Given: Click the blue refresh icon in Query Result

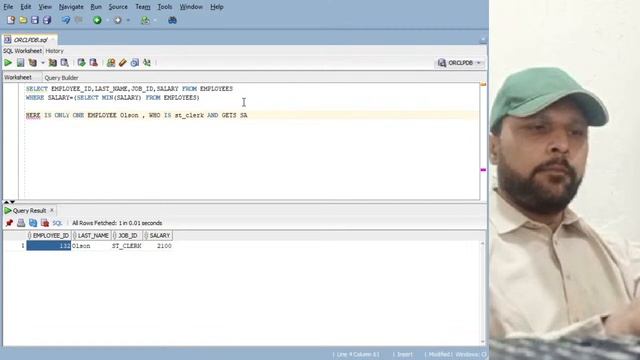Looking at the screenshot, I should pyautogui.click(x=33, y=223).
